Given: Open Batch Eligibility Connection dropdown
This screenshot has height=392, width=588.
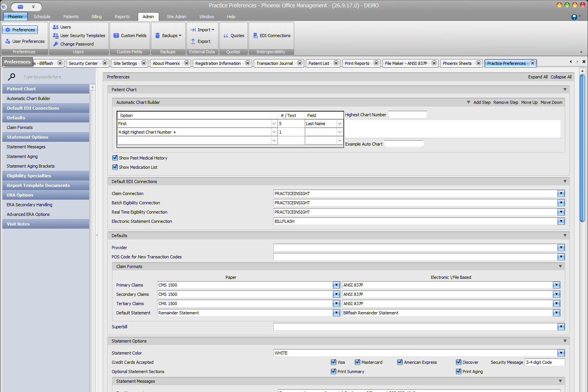Looking at the screenshot, I should [561, 203].
